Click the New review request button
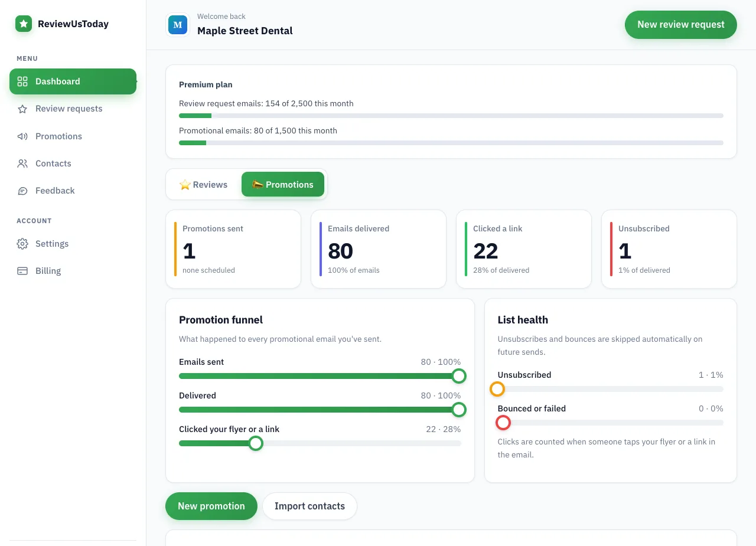Screen dimensions: 756x546 click(x=681, y=25)
